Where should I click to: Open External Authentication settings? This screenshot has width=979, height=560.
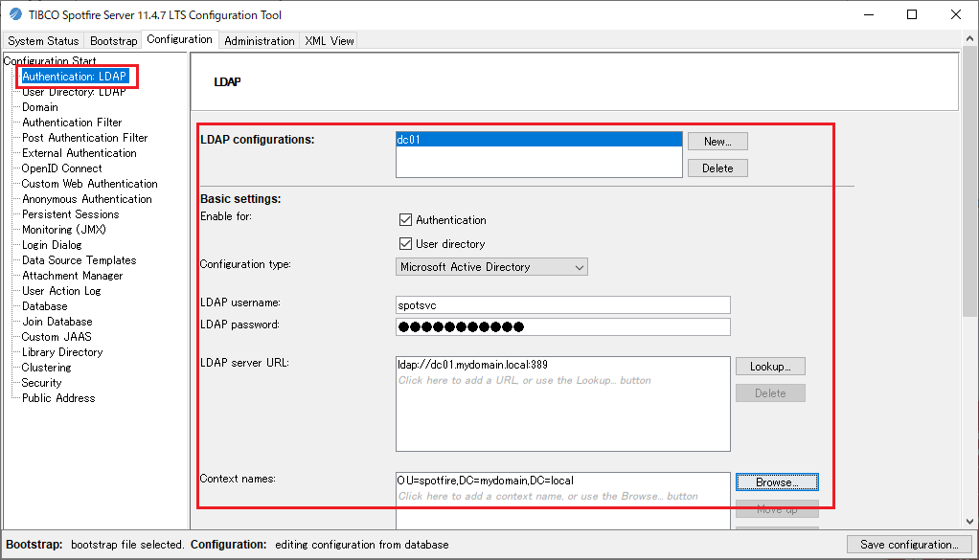[x=80, y=153]
